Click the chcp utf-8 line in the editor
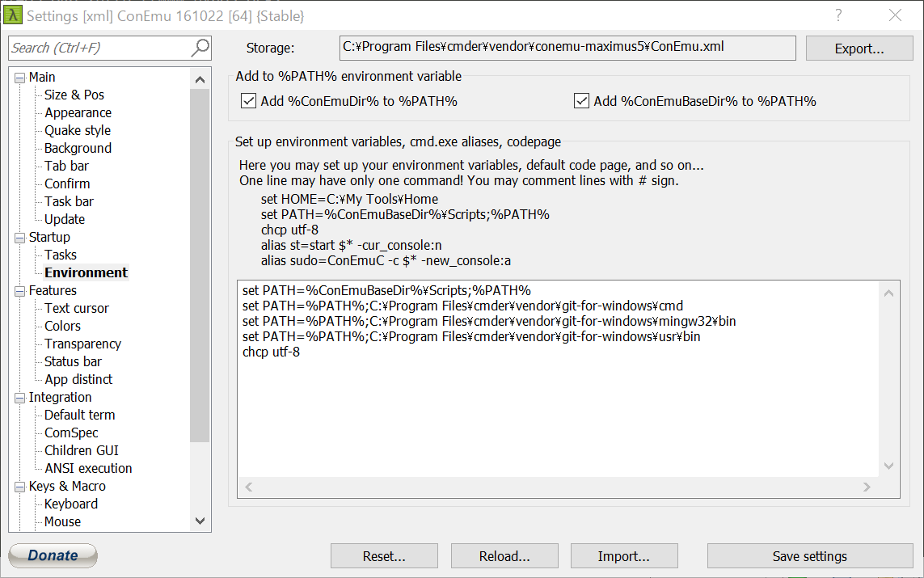 (271, 352)
